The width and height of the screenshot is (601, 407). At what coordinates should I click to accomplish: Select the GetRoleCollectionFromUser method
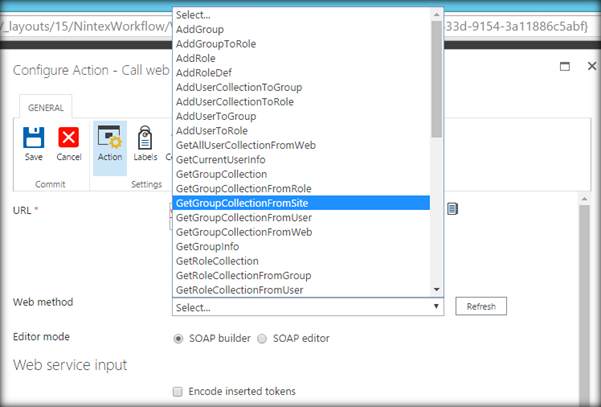[x=301, y=290]
